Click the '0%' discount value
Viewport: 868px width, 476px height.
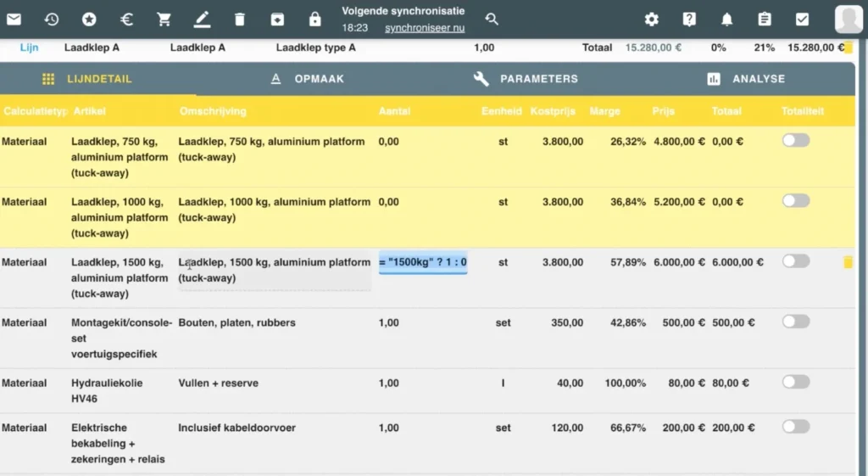point(719,48)
